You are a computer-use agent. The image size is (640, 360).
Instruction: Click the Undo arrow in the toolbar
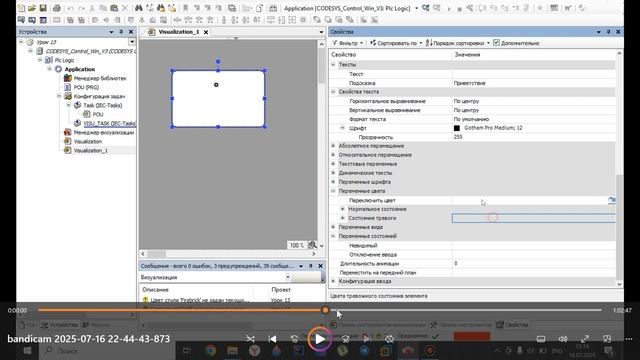pyautogui.click(x=71, y=8)
